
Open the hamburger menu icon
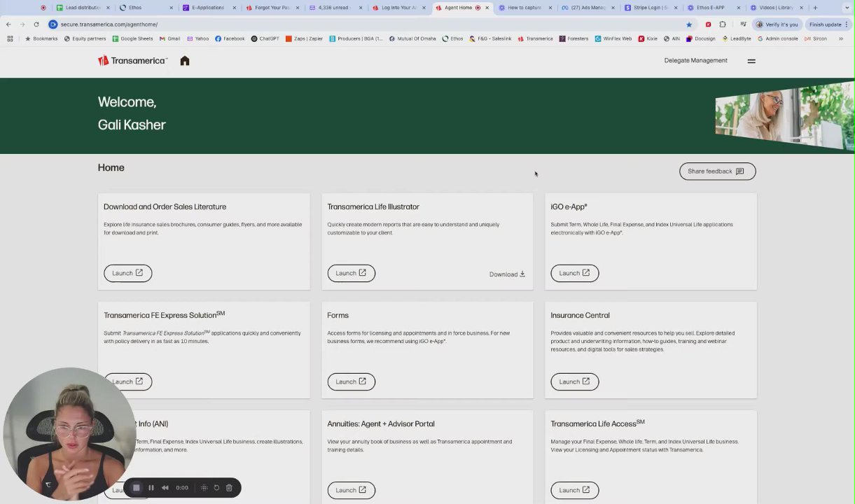click(x=751, y=61)
